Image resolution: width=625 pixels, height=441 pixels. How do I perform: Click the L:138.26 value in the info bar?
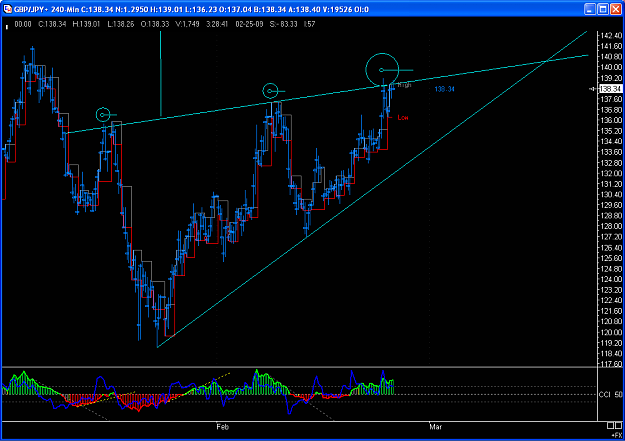click(121, 24)
